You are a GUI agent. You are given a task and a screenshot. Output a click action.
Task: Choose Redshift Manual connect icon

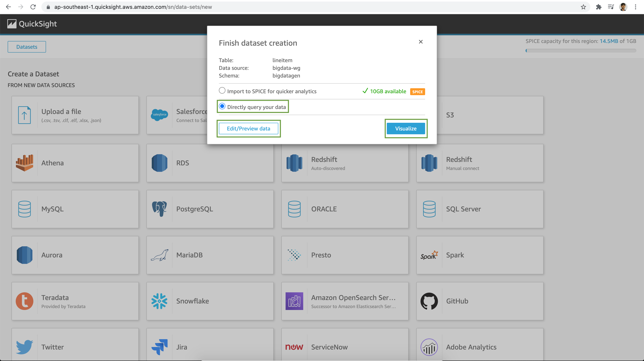click(429, 163)
